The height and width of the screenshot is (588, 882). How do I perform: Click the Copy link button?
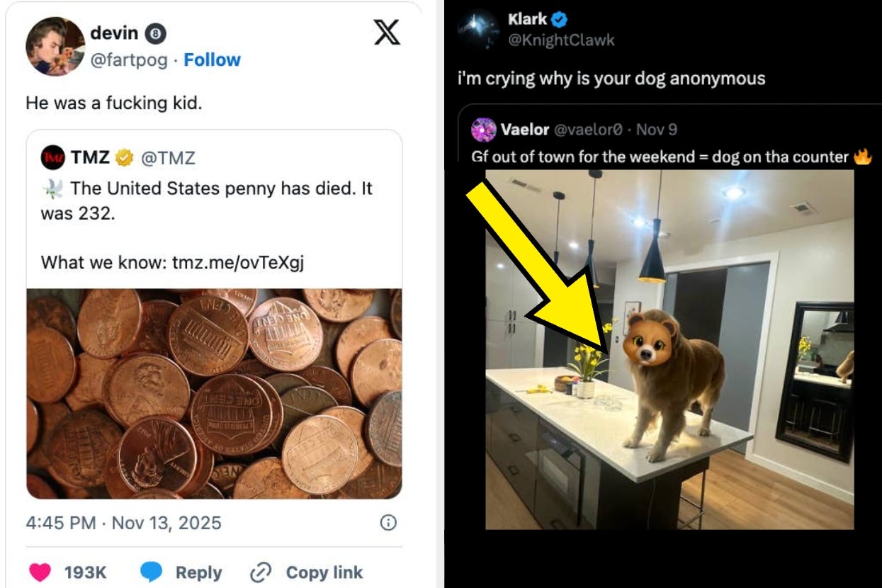(x=324, y=572)
